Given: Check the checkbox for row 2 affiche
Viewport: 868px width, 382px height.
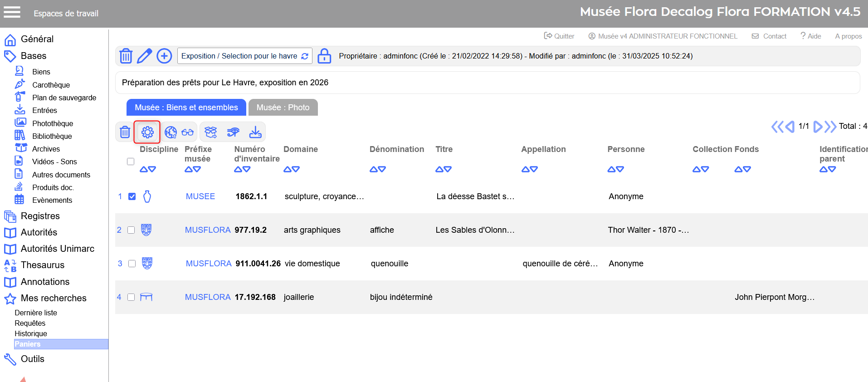Looking at the screenshot, I should (x=131, y=230).
